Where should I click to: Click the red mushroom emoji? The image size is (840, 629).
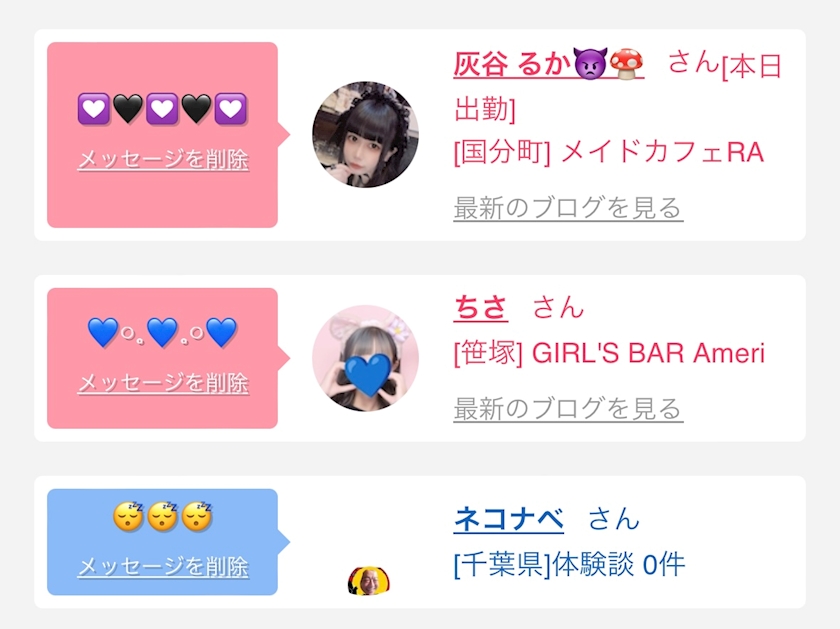[627, 64]
